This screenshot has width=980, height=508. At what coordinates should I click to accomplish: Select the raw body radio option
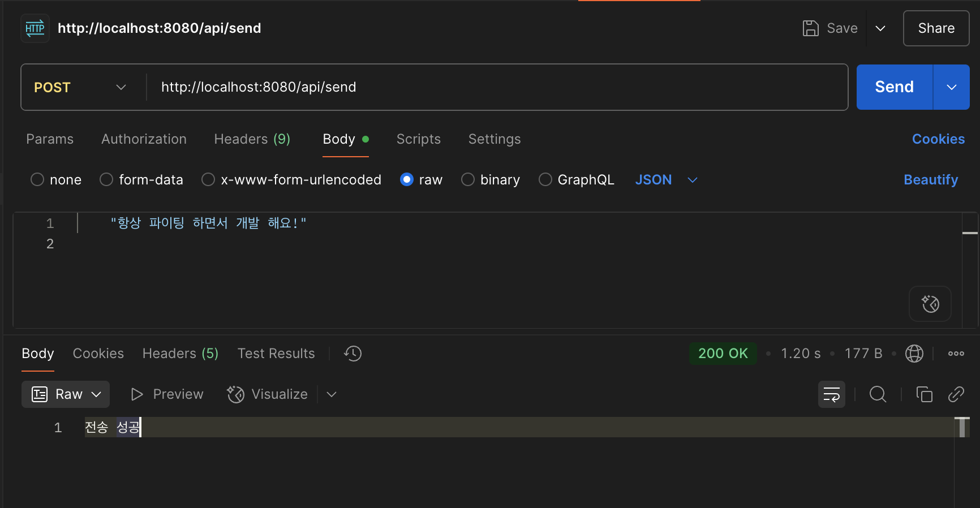point(406,180)
